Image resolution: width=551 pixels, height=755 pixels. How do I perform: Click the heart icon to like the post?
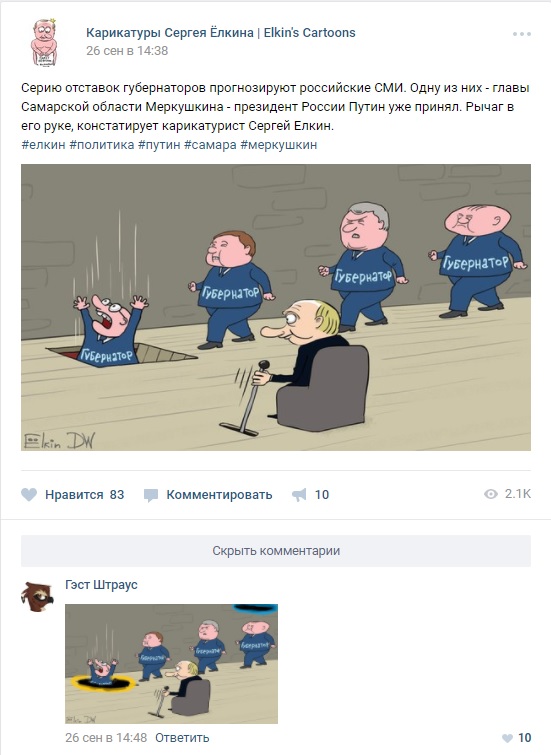(x=29, y=495)
